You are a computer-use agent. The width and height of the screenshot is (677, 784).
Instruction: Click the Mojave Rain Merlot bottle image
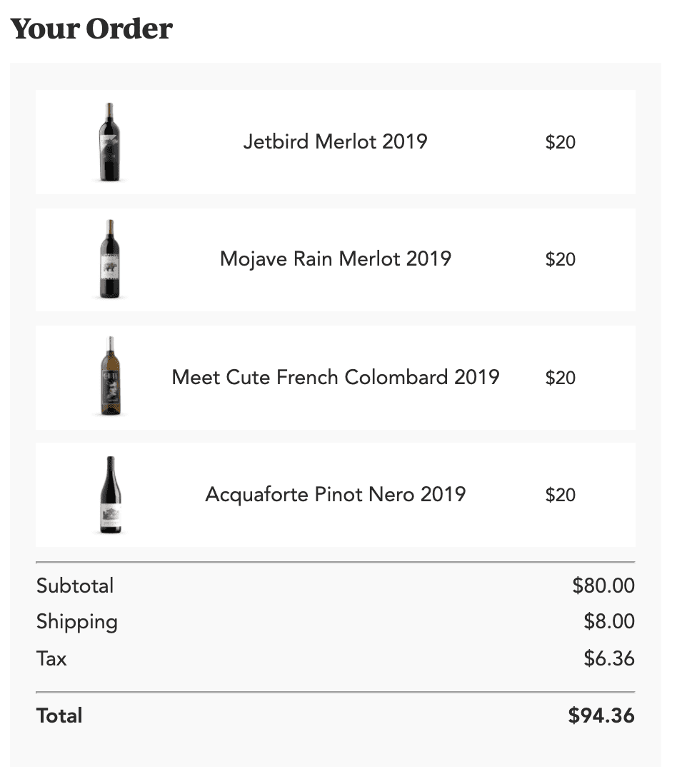(x=109, y=259)
